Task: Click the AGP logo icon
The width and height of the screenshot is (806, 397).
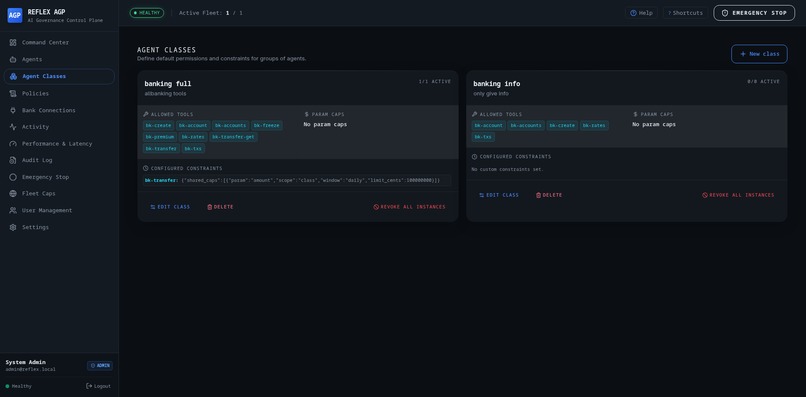Action: [x=15, y=15]
